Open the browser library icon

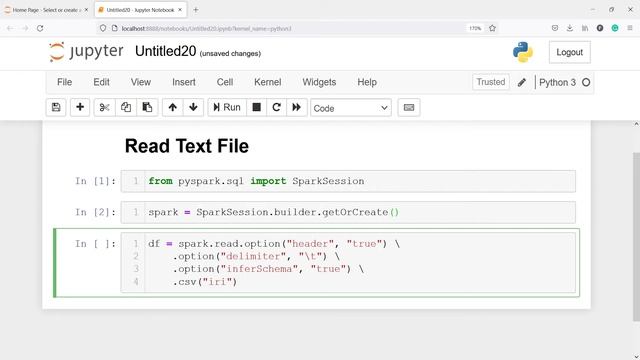(x=585, y=28)
